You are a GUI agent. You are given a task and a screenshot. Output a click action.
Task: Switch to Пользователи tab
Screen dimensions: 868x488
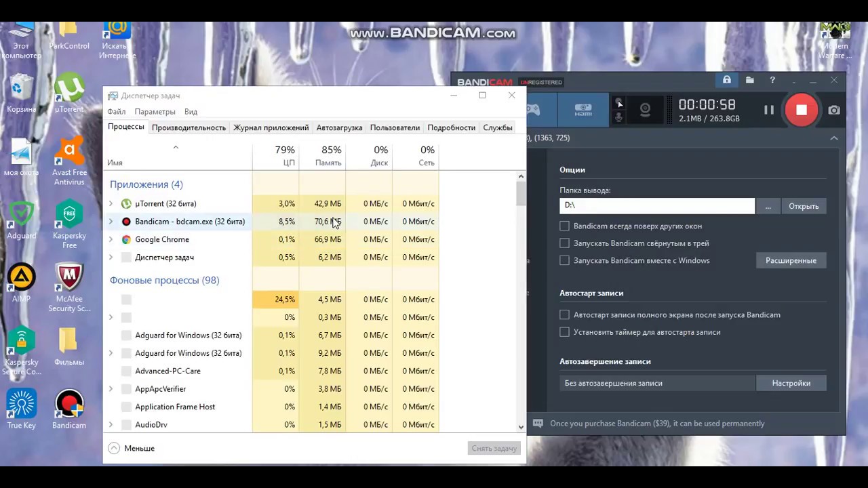point(395,127)
